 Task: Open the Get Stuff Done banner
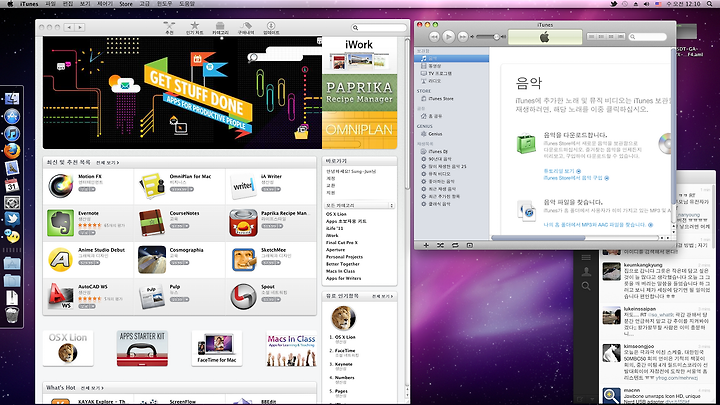pyautogui.click(x=182, y=93)
